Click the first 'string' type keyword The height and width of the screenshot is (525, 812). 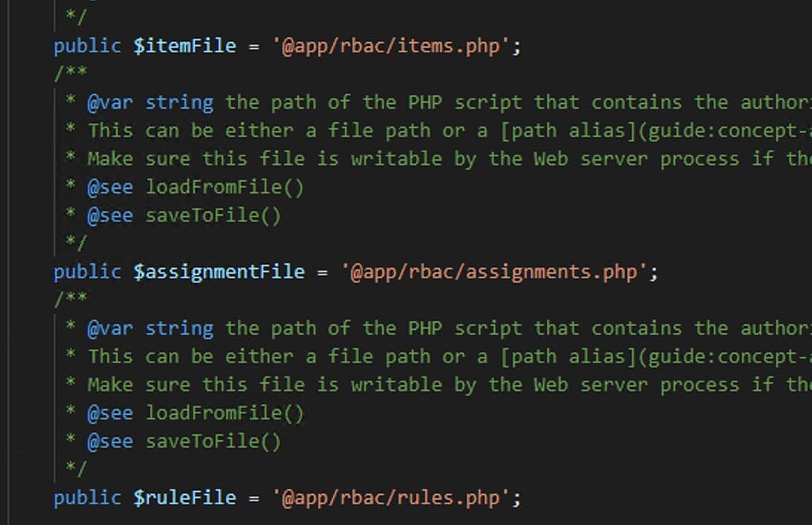pos(179,102)
